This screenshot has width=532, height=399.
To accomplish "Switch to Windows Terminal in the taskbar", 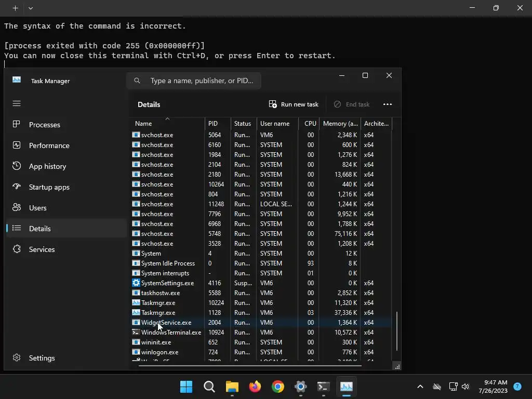I will point(323,387).
